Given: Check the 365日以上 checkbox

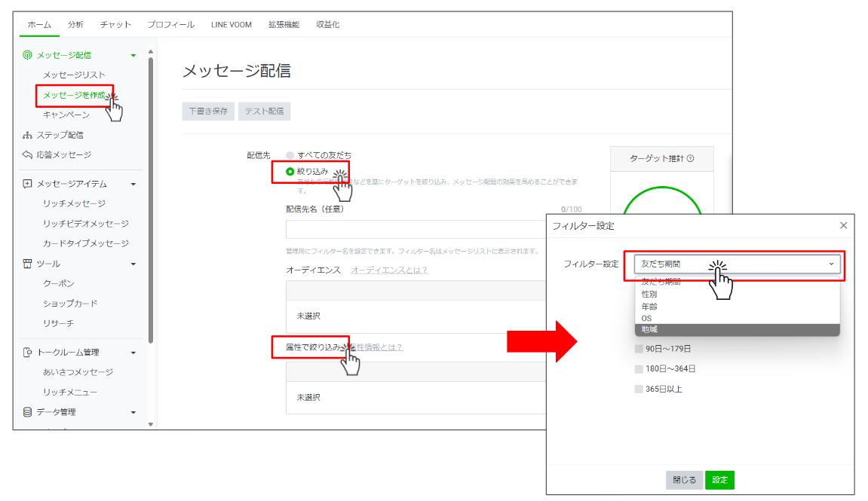Looking at the screenshot, I should (x=639, y=389).
